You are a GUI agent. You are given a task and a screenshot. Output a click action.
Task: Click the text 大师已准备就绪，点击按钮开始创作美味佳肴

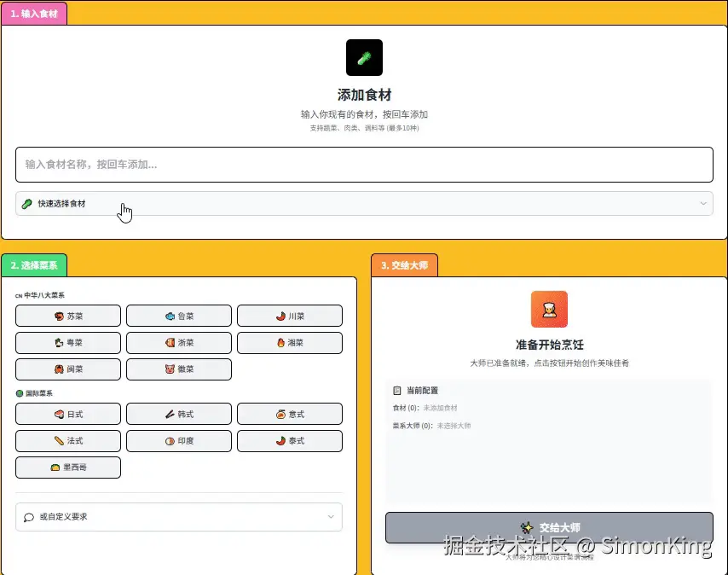[549, 363]
